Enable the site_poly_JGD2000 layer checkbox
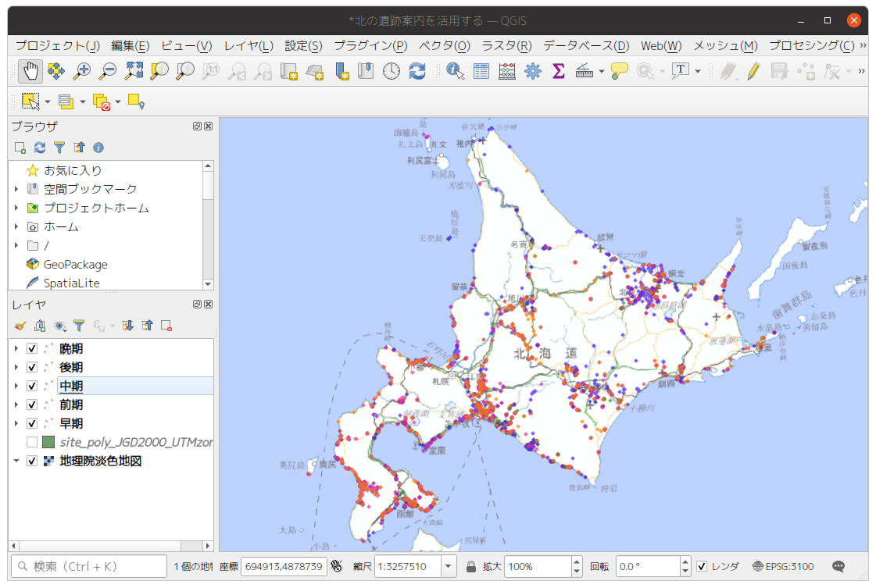This screenshot has width=876, height=588. tap(32, 442)
